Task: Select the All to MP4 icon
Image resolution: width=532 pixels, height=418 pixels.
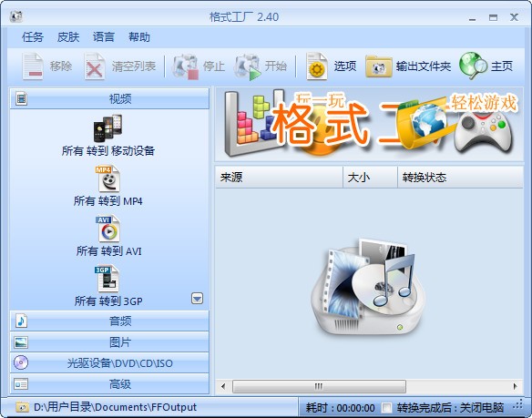Action: [x=107, y=178]
